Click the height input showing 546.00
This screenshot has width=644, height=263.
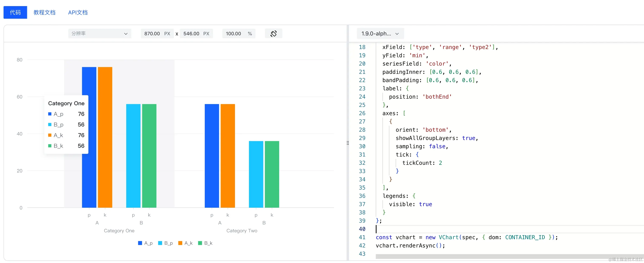click(191, 33)
